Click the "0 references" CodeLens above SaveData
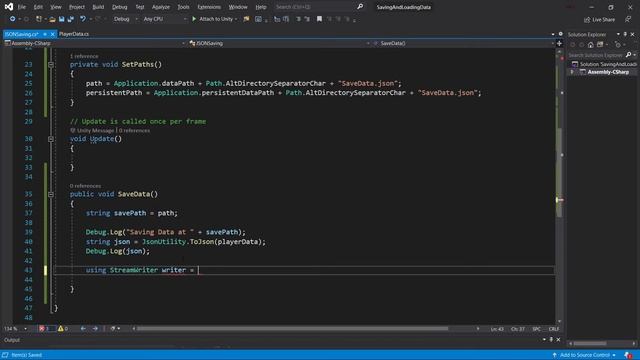This screenshot has height=360, width=640. click(x=85, y=186)
